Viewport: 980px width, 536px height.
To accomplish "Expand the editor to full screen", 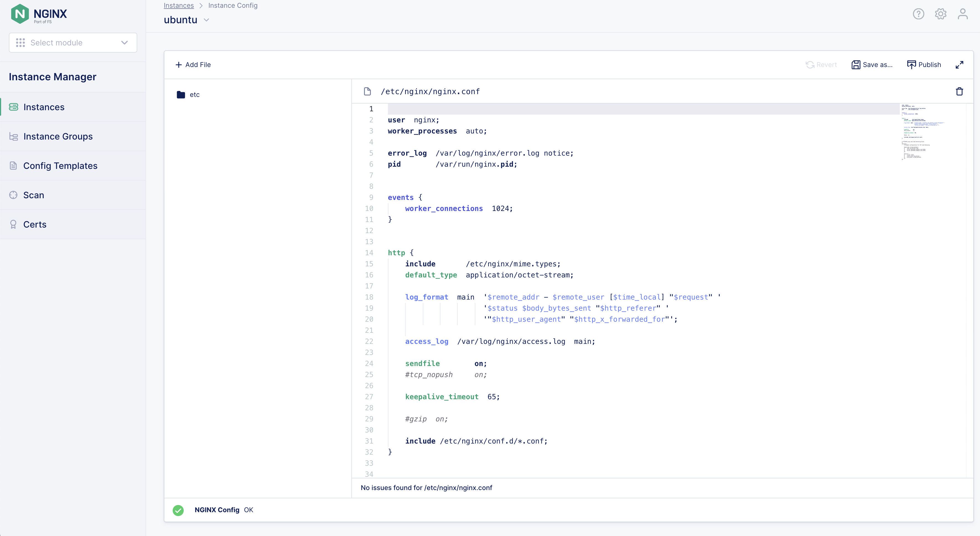I will coord(960,65).
